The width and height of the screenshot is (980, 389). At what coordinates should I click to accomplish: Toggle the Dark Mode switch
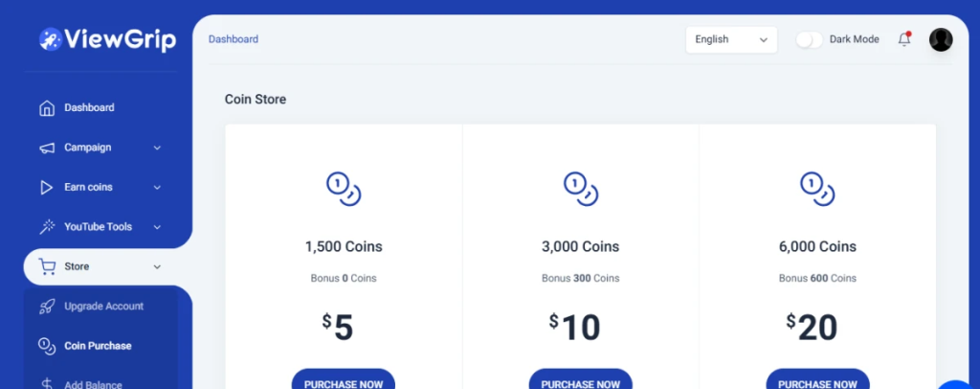click(x=809, y=39)
